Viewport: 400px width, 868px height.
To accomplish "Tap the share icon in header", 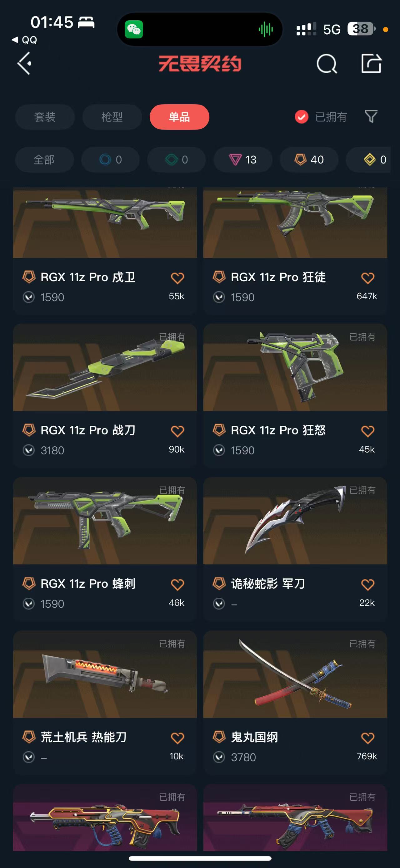I will tap(371, 63).
